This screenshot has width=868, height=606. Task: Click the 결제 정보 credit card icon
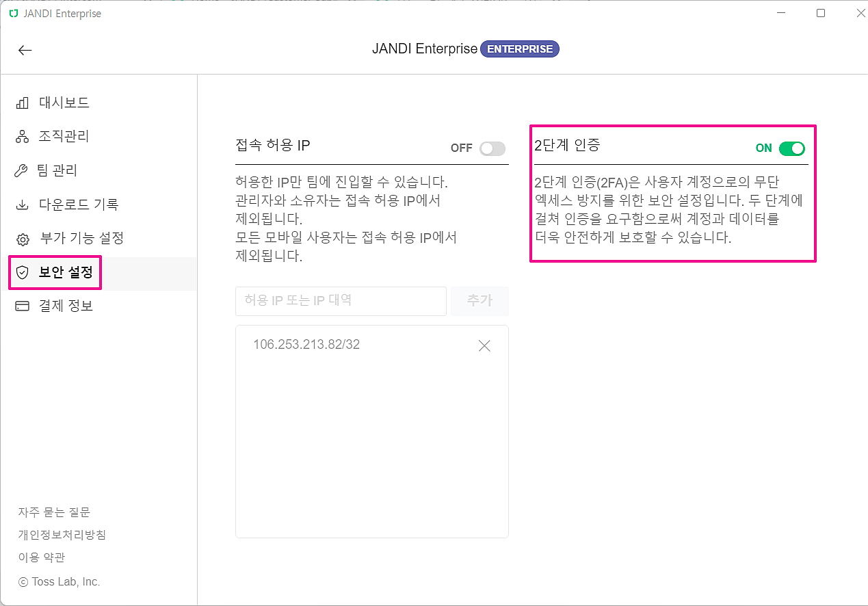pos(23,306)
